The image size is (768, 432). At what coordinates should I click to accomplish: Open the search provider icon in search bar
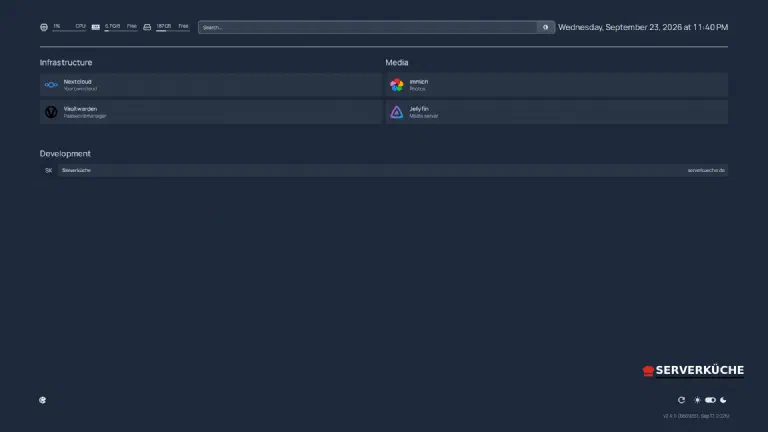point(545,27)
